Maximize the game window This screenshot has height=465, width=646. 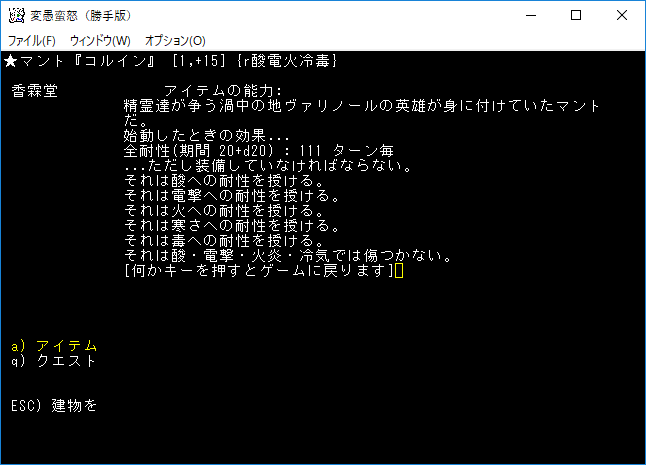pyautogui.click(x=576, y=15)
